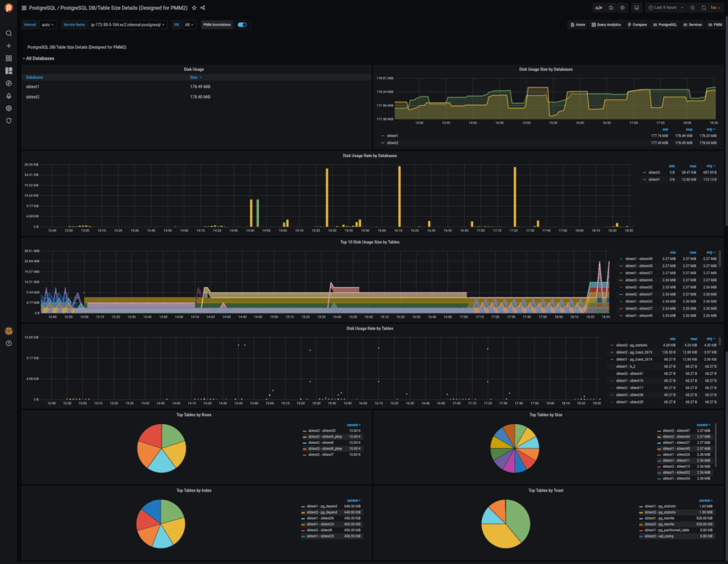Viewport: 728px width, 564px height.
Task: Click the Home button
Action: tap(577, 24)
